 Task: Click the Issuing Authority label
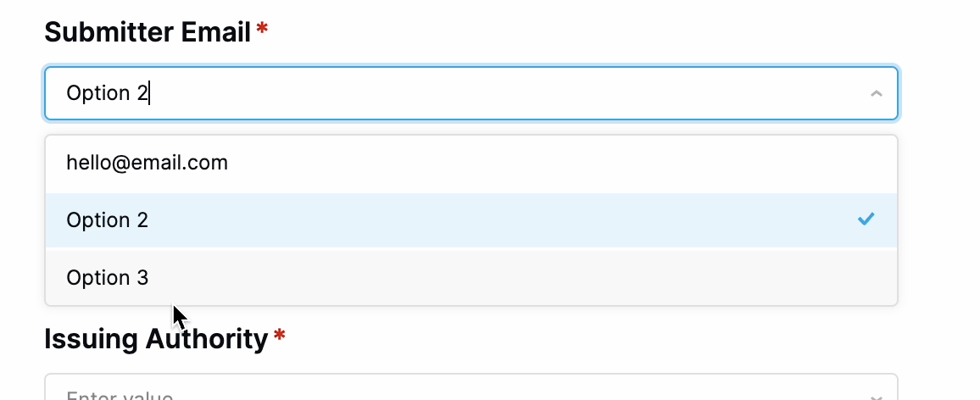pyautogui.click(x=156, y=339)
